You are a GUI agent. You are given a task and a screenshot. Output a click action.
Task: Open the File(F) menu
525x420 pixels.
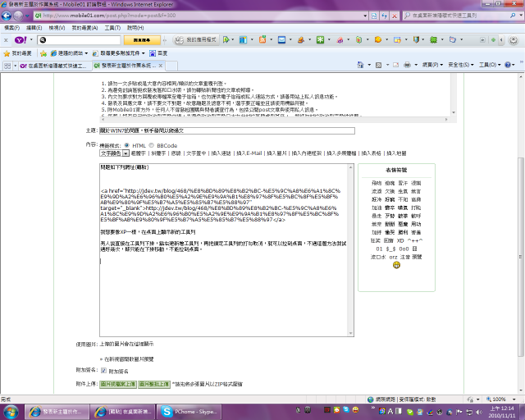(11, 28)
